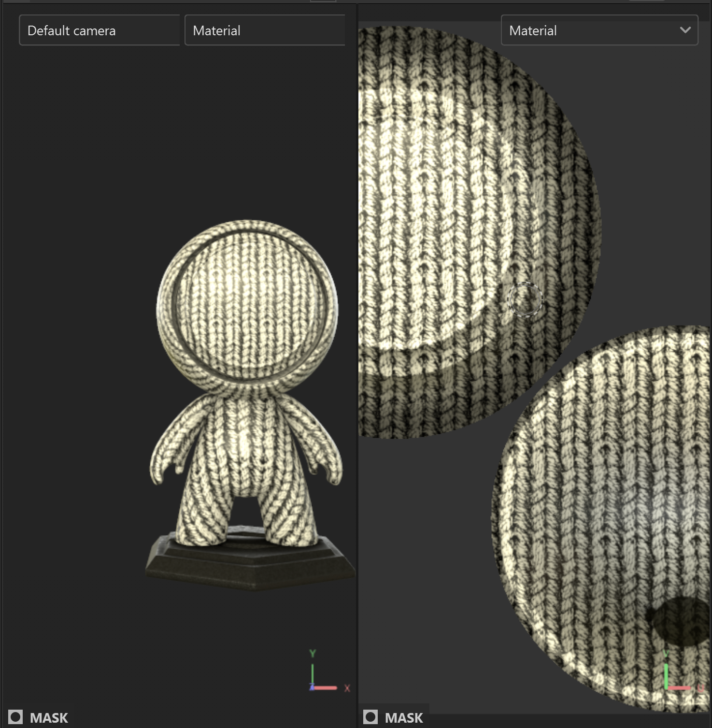
Task: Click divider between 3D and UV viewports
Action: [x=357, y=362]
